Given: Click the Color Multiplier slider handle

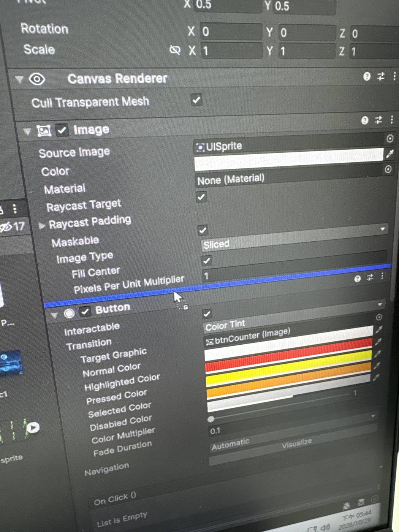Looking at the screenshot, I should (x=211, y=419).
